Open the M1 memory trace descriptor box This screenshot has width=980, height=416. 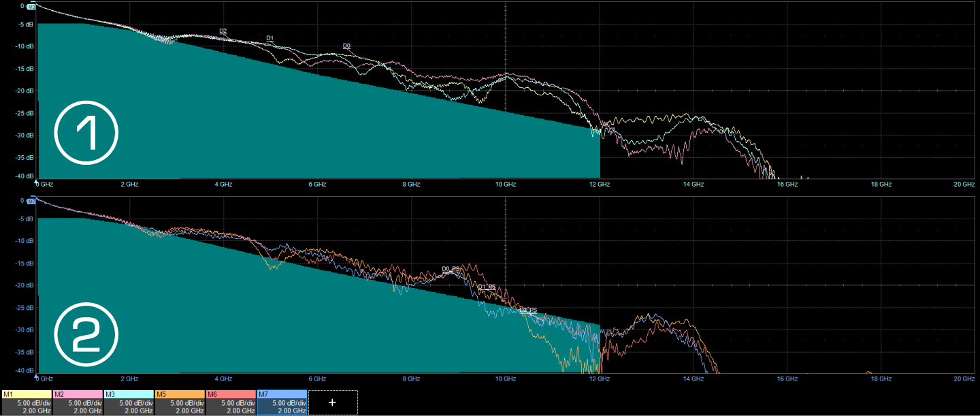click(x=27, y=402)
